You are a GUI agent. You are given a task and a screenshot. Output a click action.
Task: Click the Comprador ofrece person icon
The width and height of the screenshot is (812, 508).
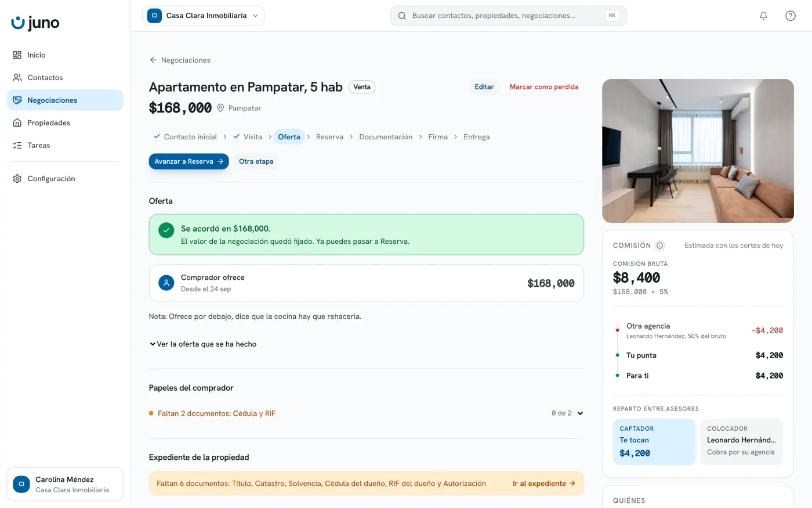(x=166, y=283)
